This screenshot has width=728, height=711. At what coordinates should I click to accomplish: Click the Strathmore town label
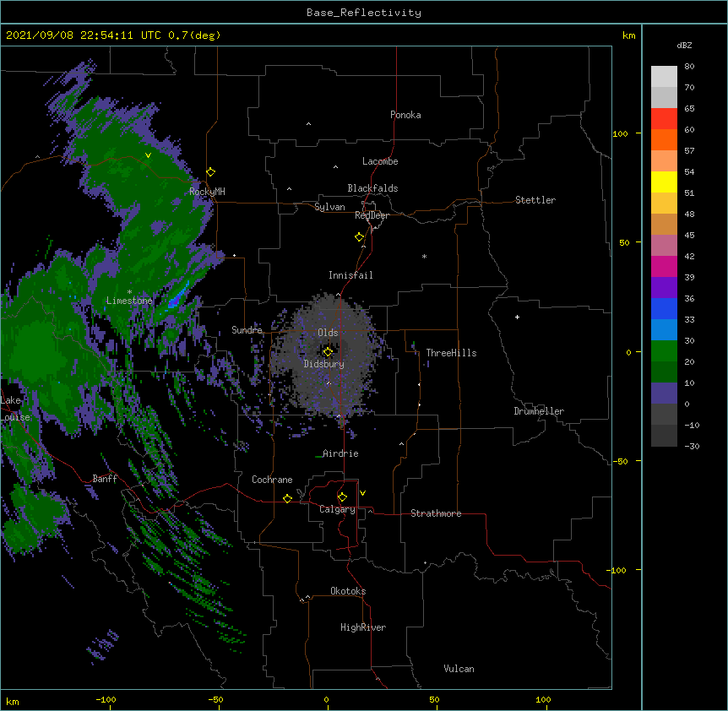point(436,513)
